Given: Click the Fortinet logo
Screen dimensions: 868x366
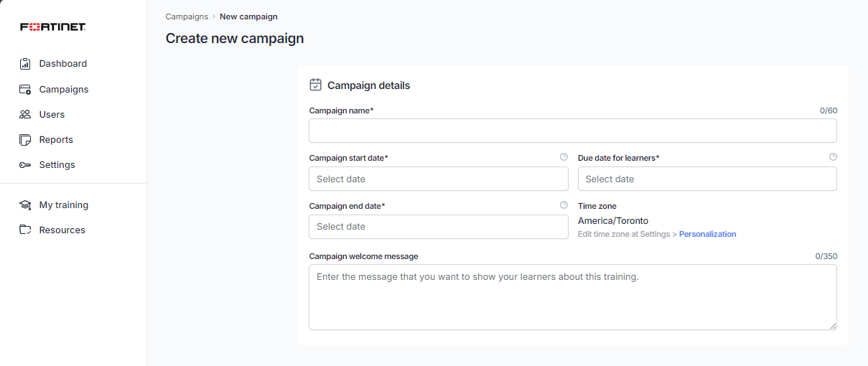Looking at the screenshot, I should 53,27.
